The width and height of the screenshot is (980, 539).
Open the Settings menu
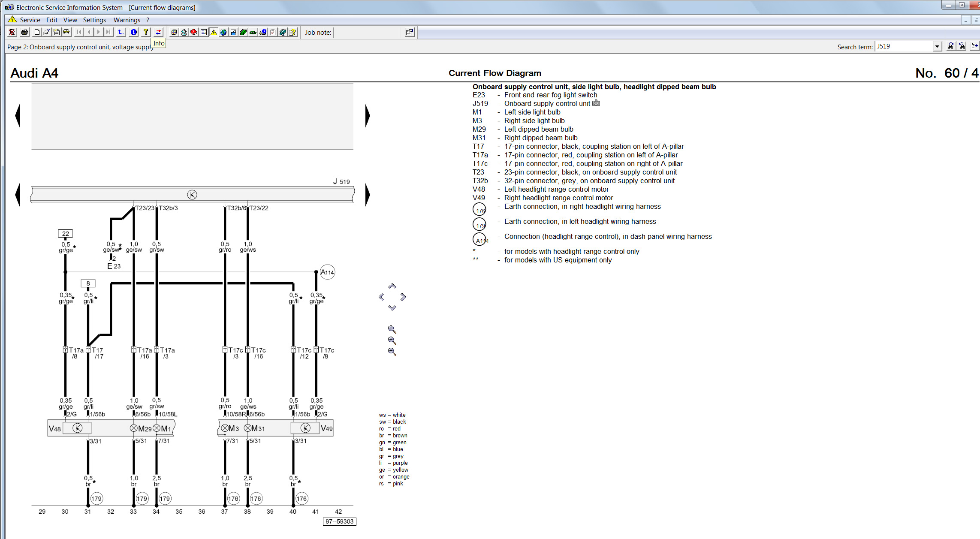click(x=94, y=20)
